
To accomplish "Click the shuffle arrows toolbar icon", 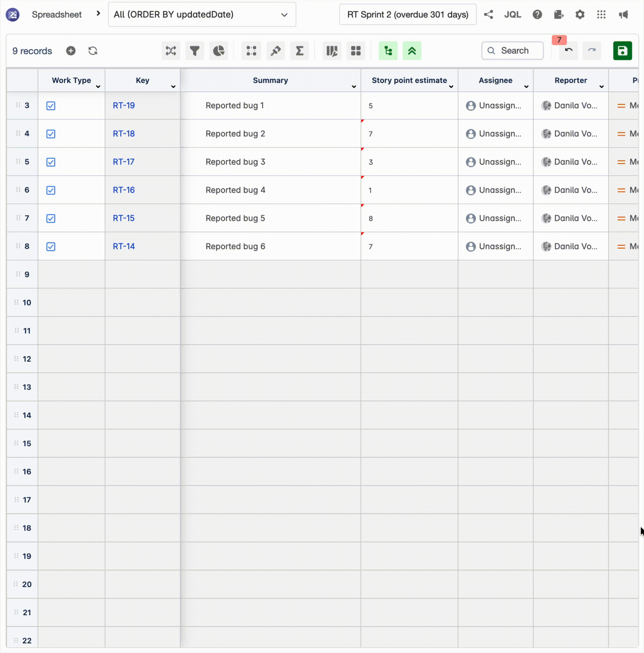I will pyautogui.click(x=171, y=51).
